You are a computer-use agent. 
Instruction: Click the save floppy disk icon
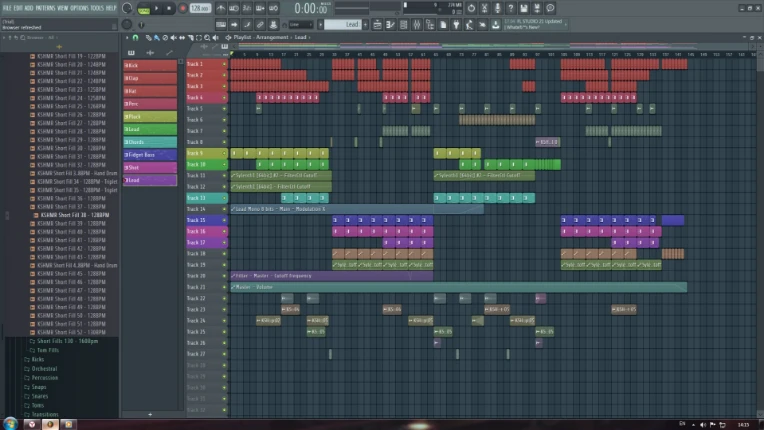click(x=524, y=8)
